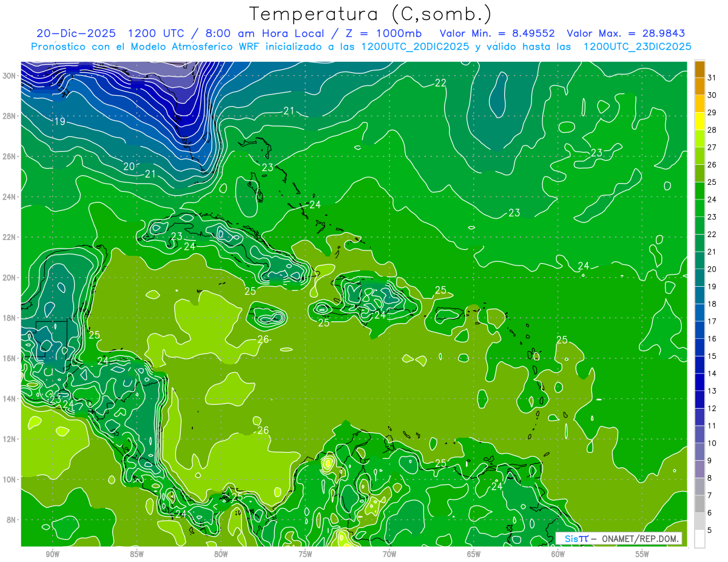Pick the orange legend swatch above 31
Viewport: 728px width, 562px height.
699,69
